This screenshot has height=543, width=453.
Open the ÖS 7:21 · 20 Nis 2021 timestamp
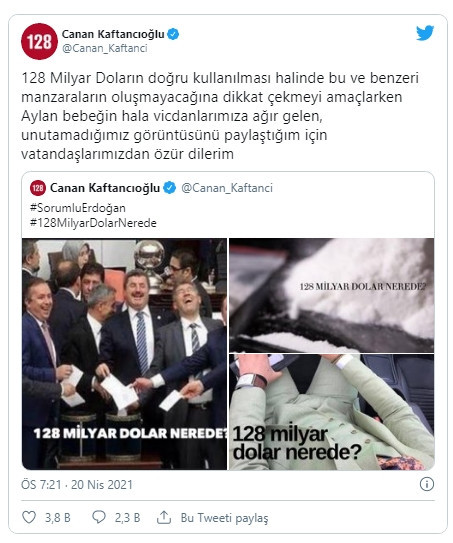coord(77,484)
